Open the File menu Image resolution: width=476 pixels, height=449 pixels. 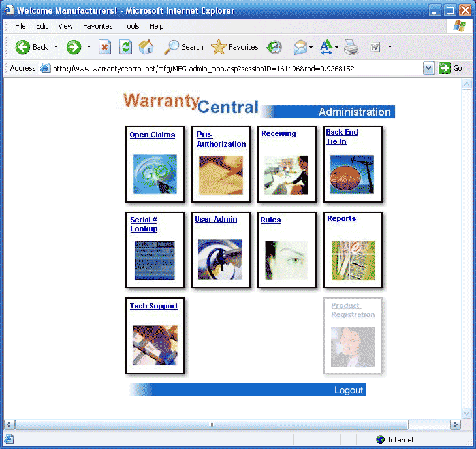pos(20,26)
